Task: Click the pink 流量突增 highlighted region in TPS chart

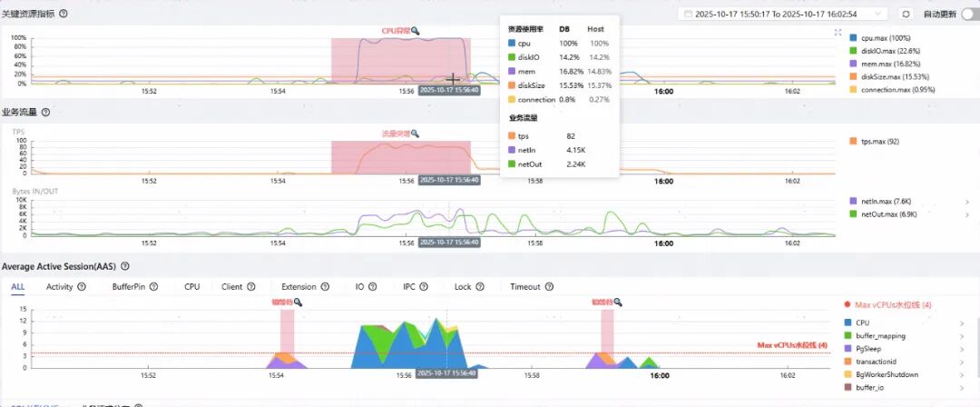Action: (x=401, y=157)
